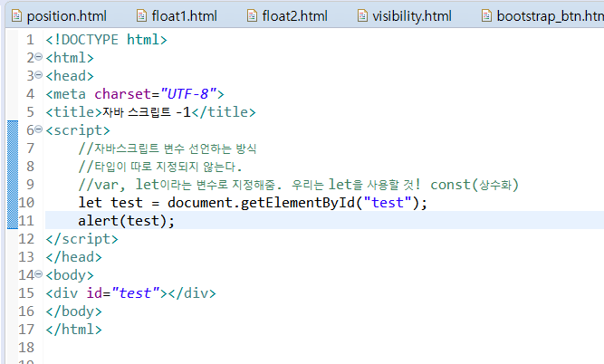The width and height of the screenshot is (604, 364).
Task: Click the bootstrap_btn file icon
Action: point(486,15)
